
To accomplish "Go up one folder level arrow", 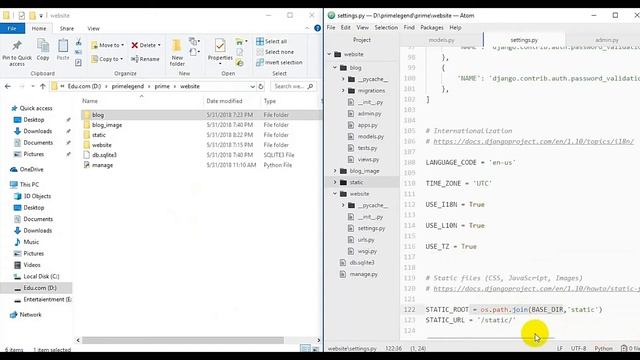I will click(x=43, y=87).
